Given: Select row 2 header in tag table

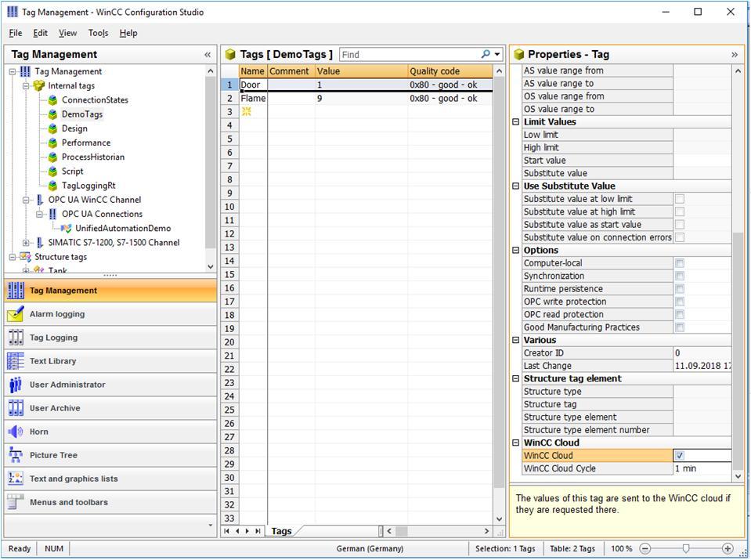Looking at the screenshot, I should (230, 98).
